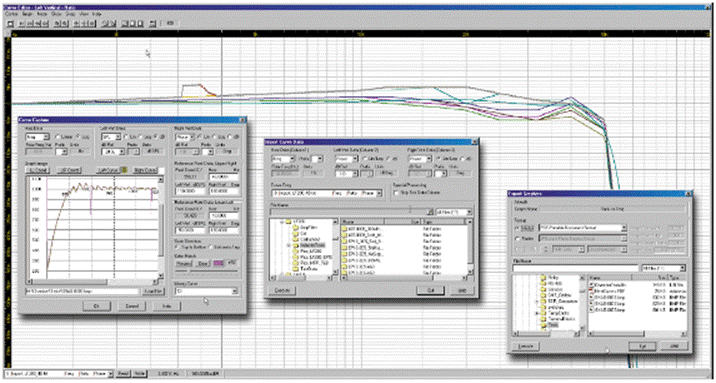The image size is (716, 383).
Task: Open the file type filter dropdown in Export Graphics
Action: pyautogui.click(x=664, y=268)
